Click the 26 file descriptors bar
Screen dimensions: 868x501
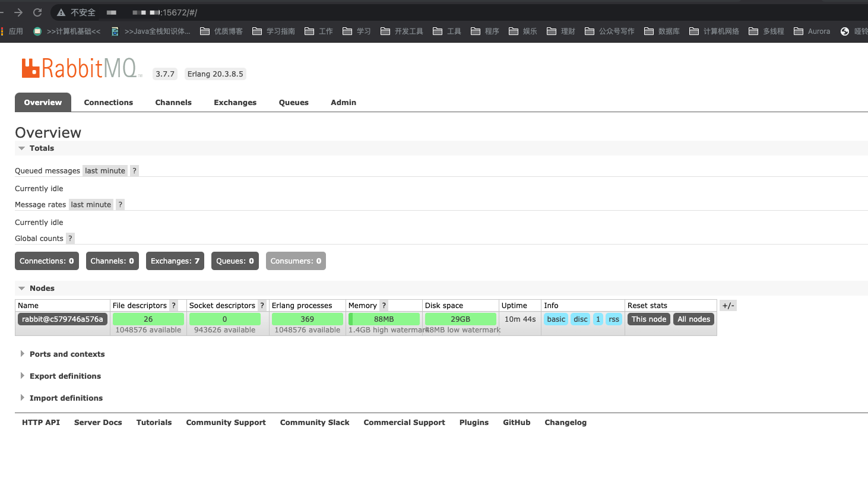pos(148,319)
